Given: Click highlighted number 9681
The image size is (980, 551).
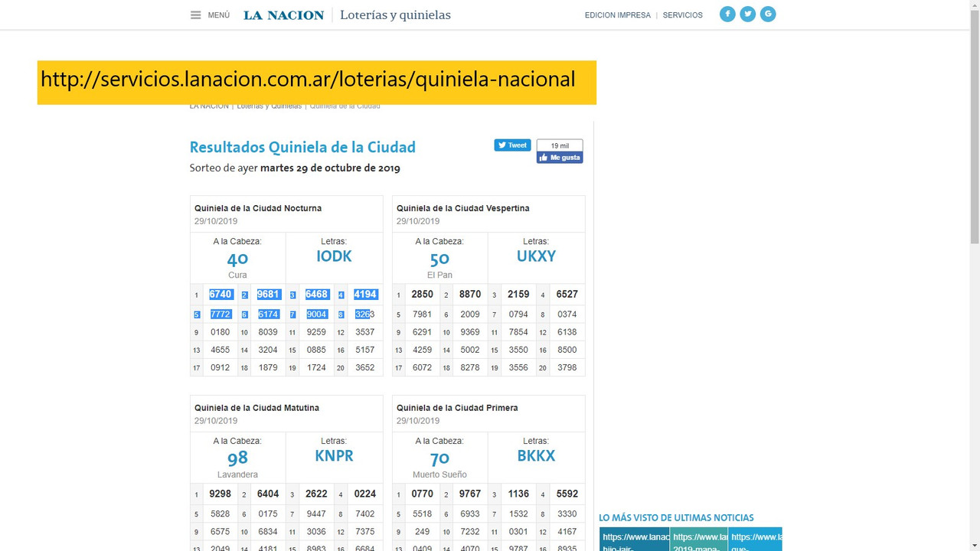Looking at the screenshot, I should pyautogui.click(x=269, y=294).
